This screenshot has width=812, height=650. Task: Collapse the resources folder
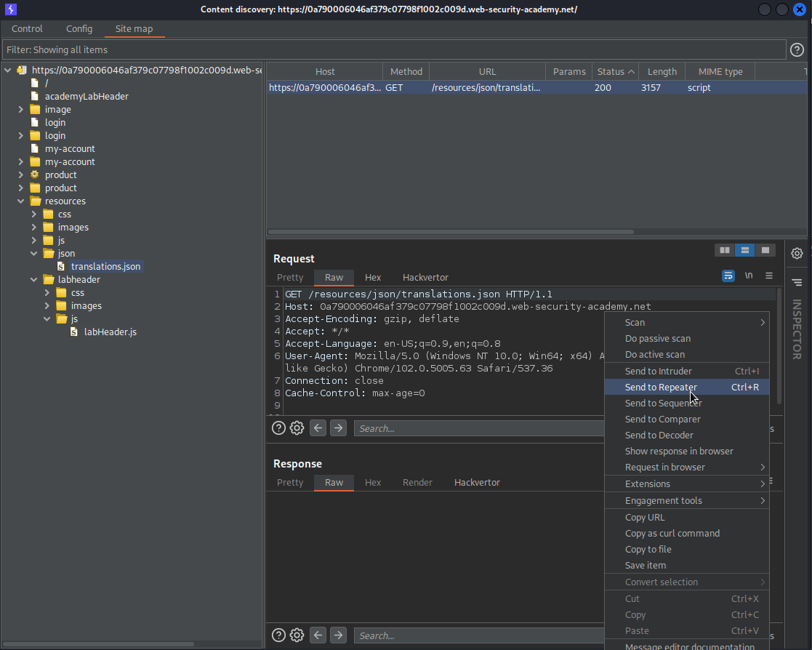20,201
